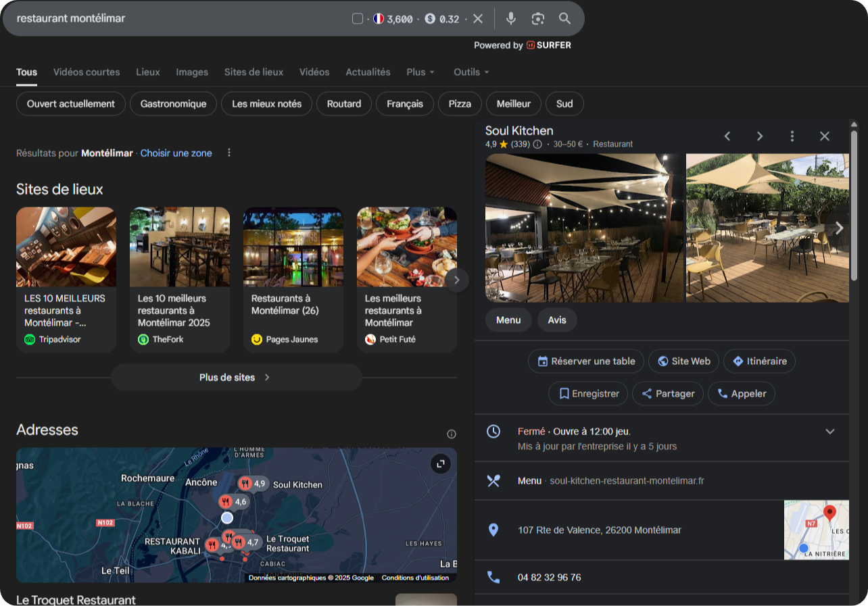The image size is (868, 606).
Task: Open Conditions d'utilisation link on map
Action: pos(415,578)
